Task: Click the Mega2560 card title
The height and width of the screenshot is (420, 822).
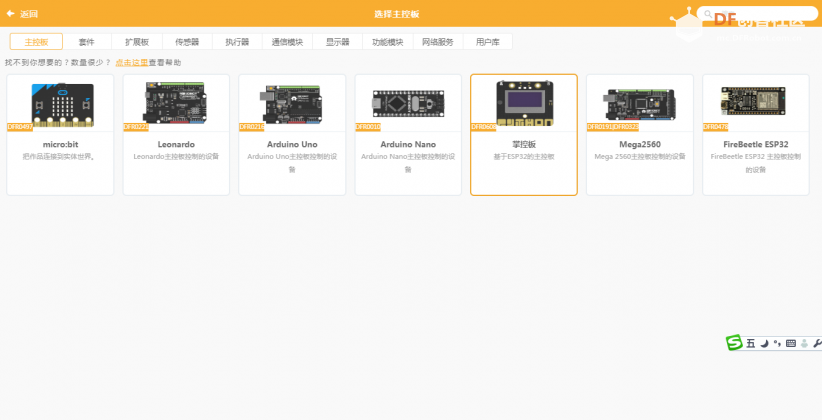Action: pyautogui.click(x=640, y=144)
